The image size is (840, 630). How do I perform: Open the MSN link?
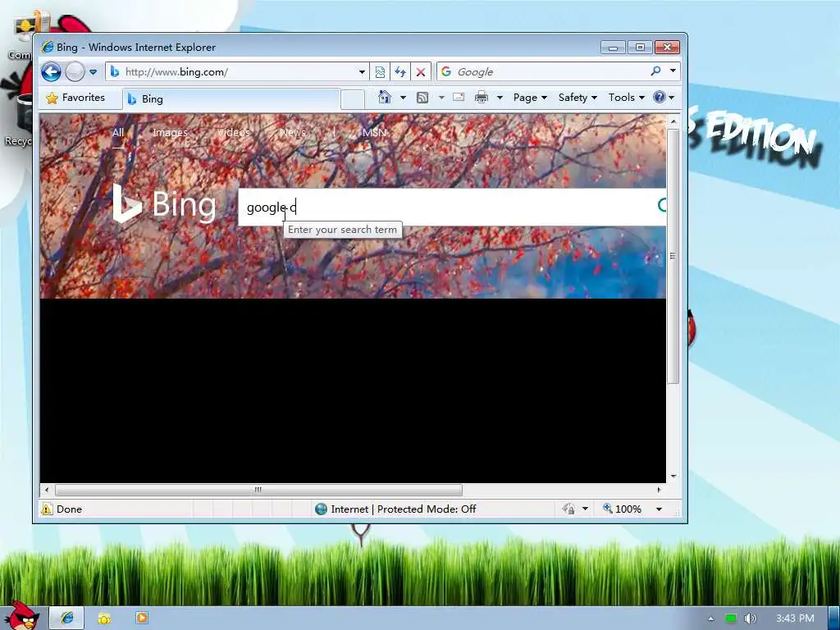[x=374, y=133]
